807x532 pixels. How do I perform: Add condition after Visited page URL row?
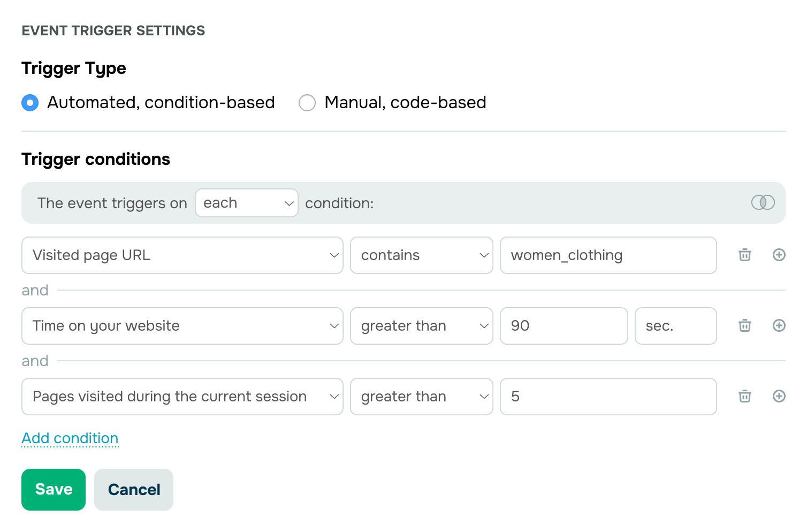coord(779,255)
